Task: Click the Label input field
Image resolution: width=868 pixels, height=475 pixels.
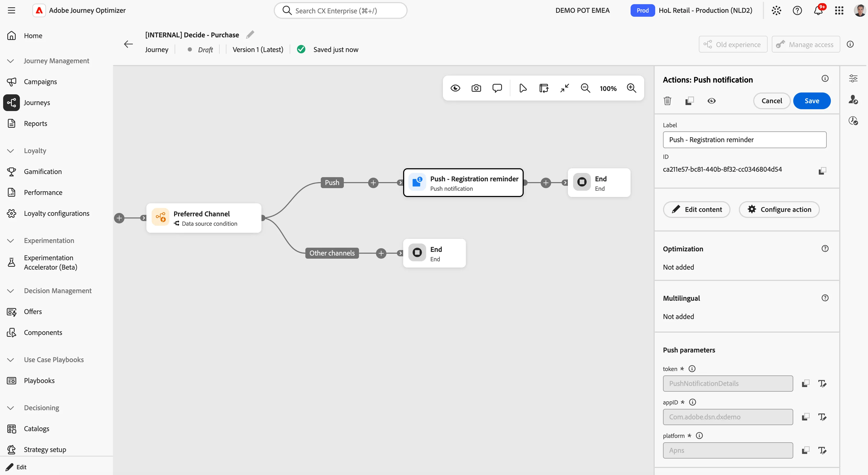Action: click(x=744, y=140)
